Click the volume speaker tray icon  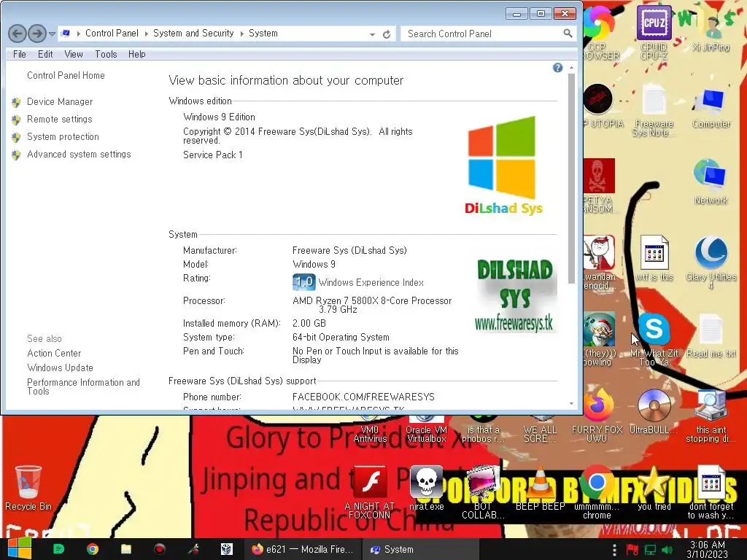click(667, 550)
